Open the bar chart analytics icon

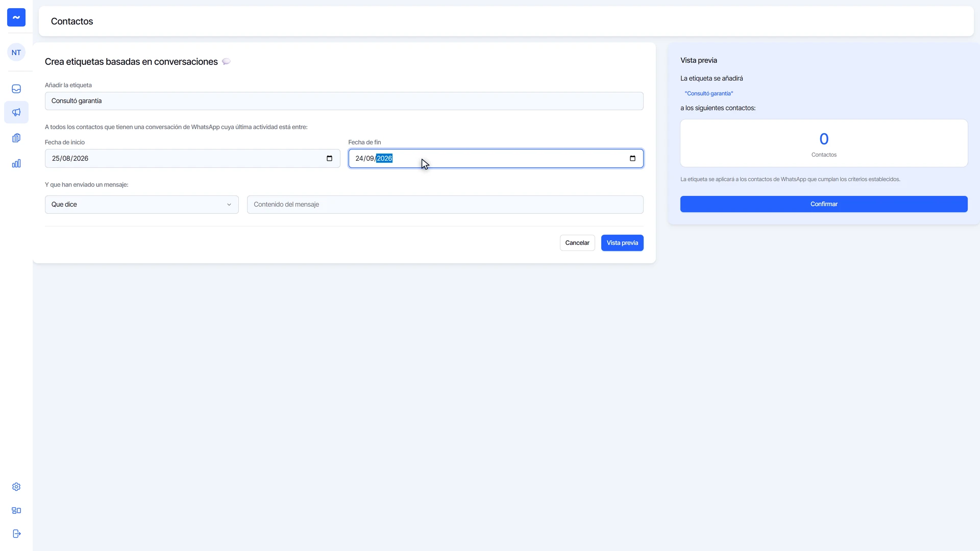coord(16,163)
